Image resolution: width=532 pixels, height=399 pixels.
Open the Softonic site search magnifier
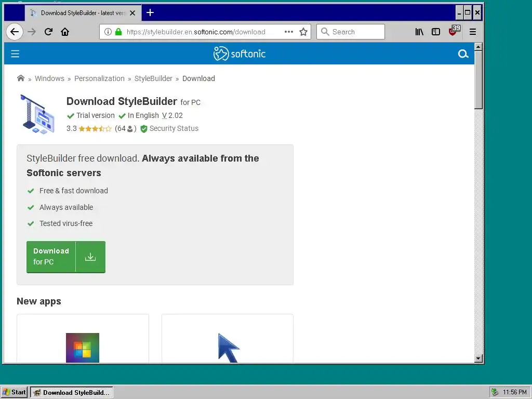[463, 54]
